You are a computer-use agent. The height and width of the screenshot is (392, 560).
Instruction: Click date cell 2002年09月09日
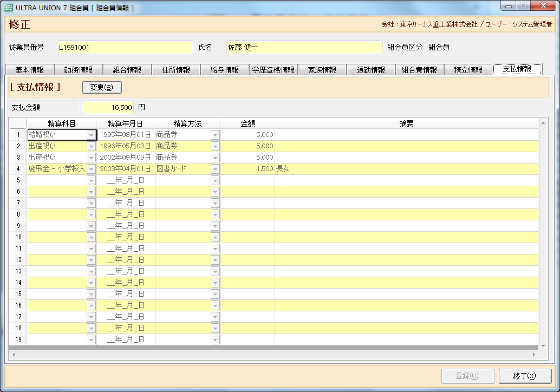pos(126,158)
